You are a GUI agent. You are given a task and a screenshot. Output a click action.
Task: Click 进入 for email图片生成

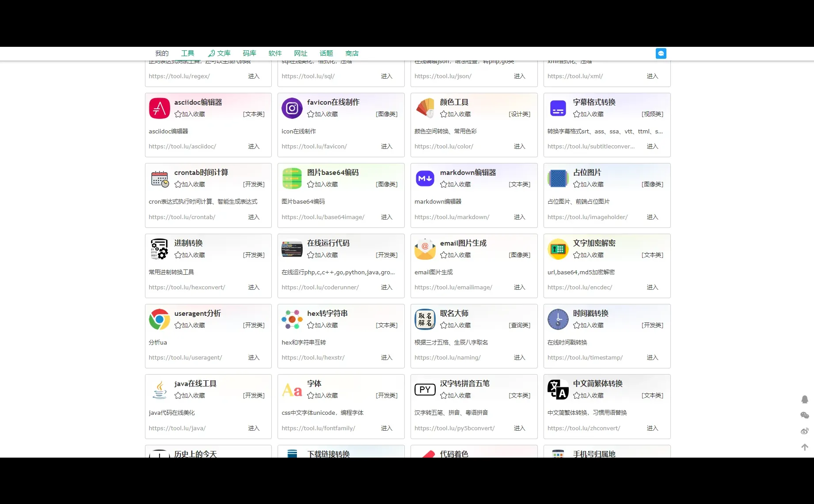tap(520, 287)
